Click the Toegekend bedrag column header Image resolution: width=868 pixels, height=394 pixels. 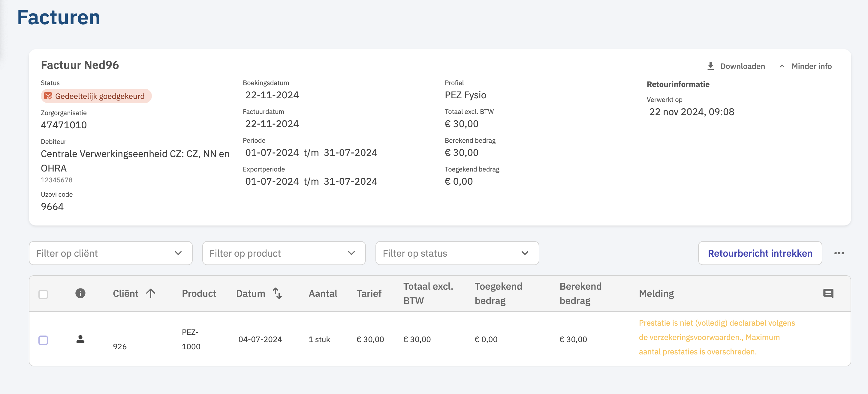498,294
